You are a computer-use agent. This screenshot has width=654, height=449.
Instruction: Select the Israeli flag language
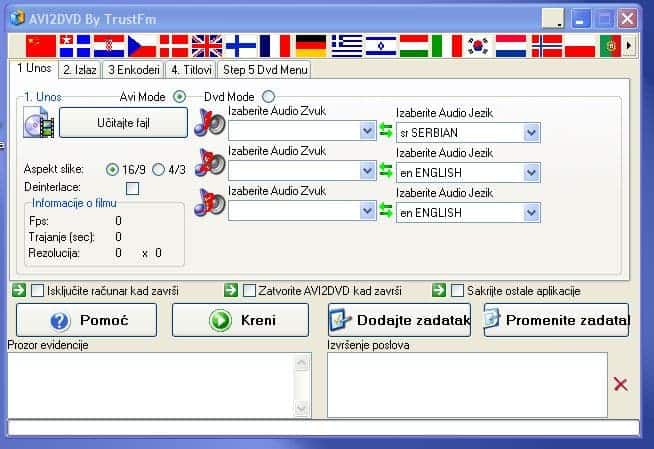(x=381, y=46)
